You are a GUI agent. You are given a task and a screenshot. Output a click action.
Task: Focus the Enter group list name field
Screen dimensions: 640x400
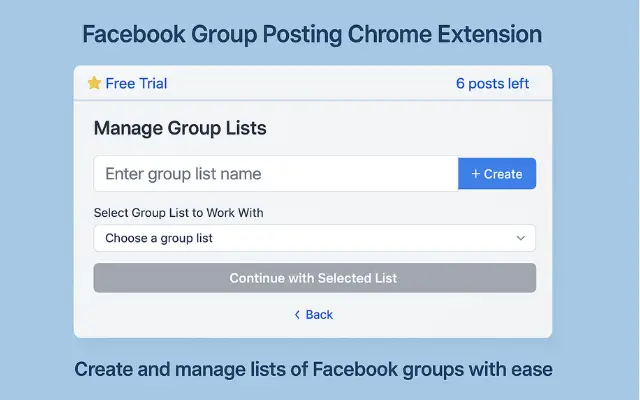coord(276,173)
